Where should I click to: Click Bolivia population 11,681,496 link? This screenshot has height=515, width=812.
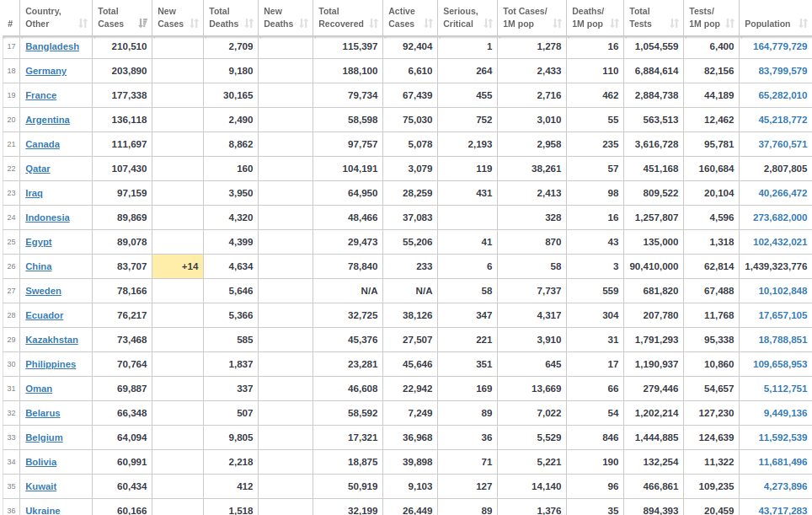[x=783, y=462]
